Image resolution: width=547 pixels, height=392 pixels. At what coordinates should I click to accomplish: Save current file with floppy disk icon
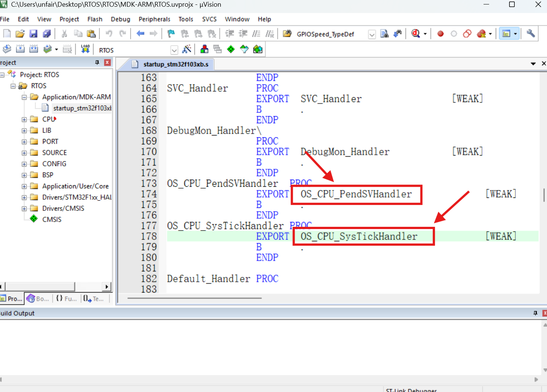[x=33, y=34]
